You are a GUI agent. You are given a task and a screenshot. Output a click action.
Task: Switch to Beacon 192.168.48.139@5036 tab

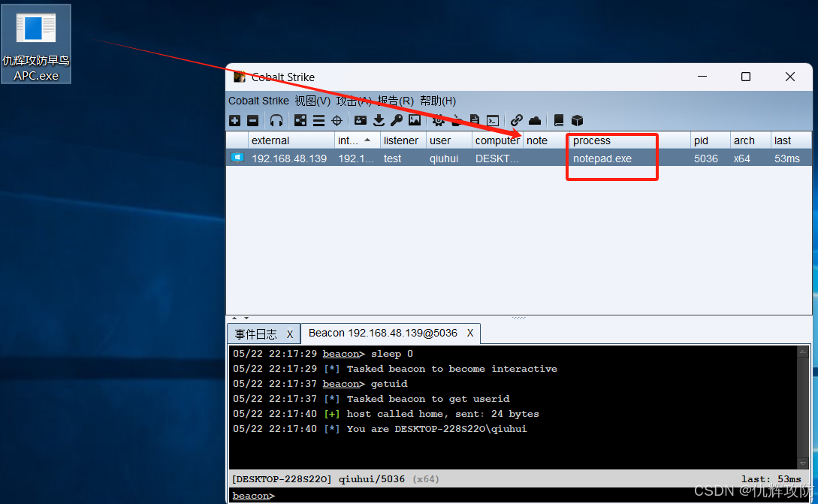(x=383, y=333)
